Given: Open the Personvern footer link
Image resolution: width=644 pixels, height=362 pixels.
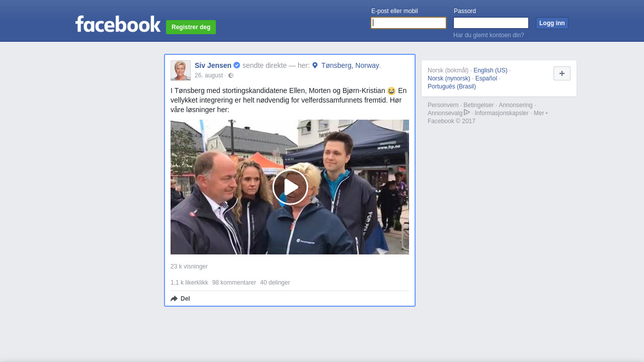Looking at the screenshot, I should pyautogui.click(x=443, y=105).
